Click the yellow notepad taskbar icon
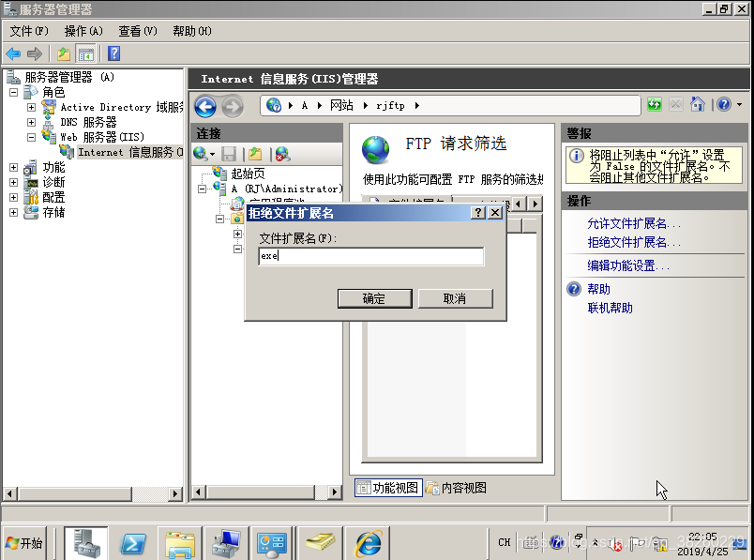The width and height of the screenshot is (754, 560). click(321, 542)
